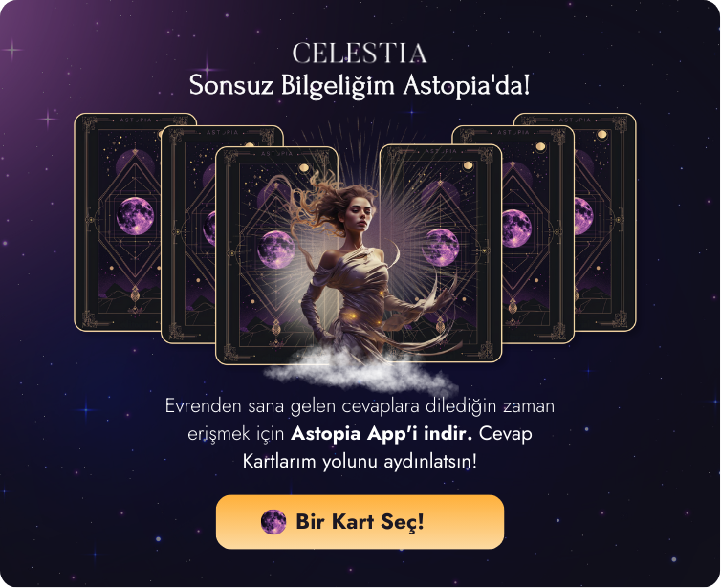Image resolution: width=721 pixels, height=588 pixels.
Task: Click the golden dot atop the front-left card
Action: (304, 168)
